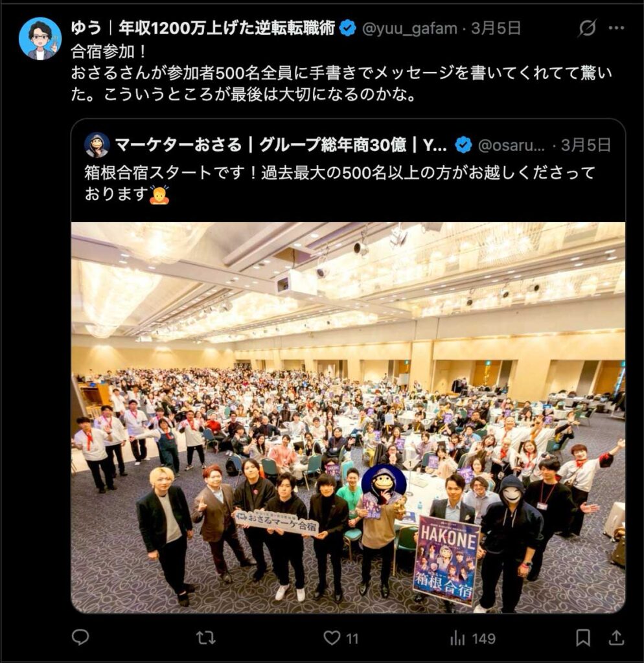The height and width of the screenshot is (663, 644).
Task: Click the share upload icon
Action: pos(617,638)
